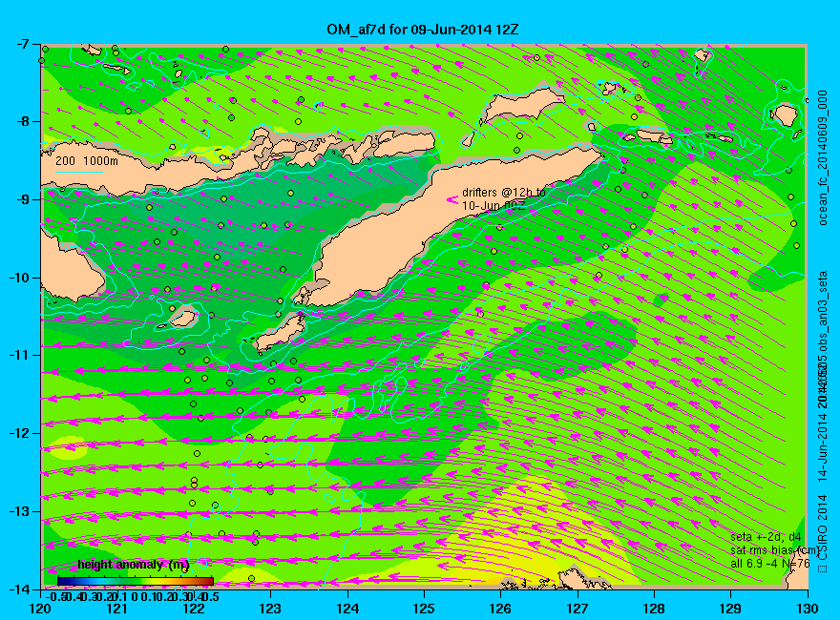Click the 'seta +-2d, d4' annotation
Screen dimensions: 840x620
pos(766,537)
